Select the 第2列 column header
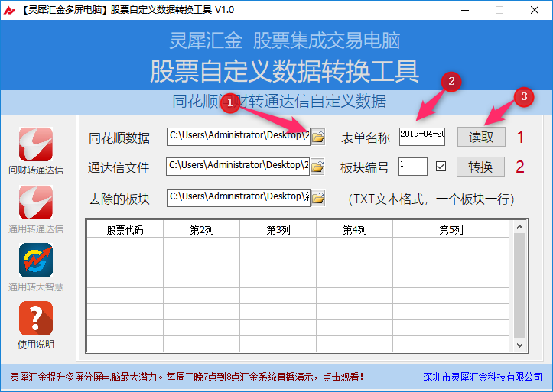This screenshot has width=553, height=392. point(202,230)
